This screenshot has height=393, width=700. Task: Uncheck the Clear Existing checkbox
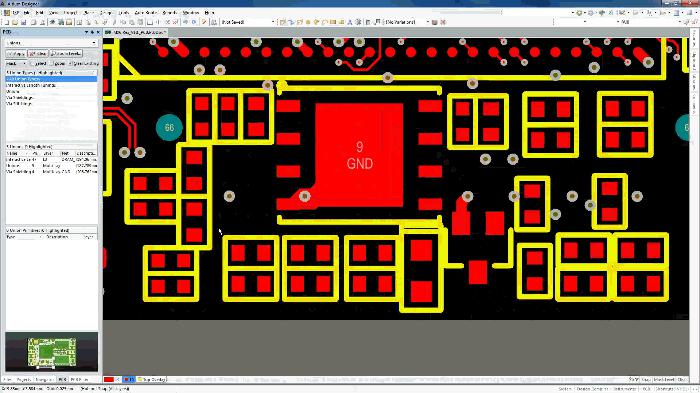70,63
